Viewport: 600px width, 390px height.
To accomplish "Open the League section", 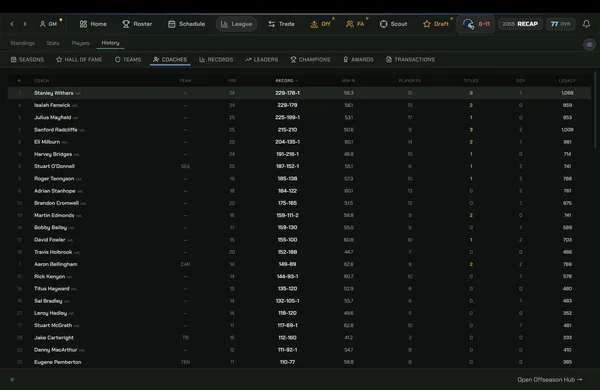I will tap(236, 24).
